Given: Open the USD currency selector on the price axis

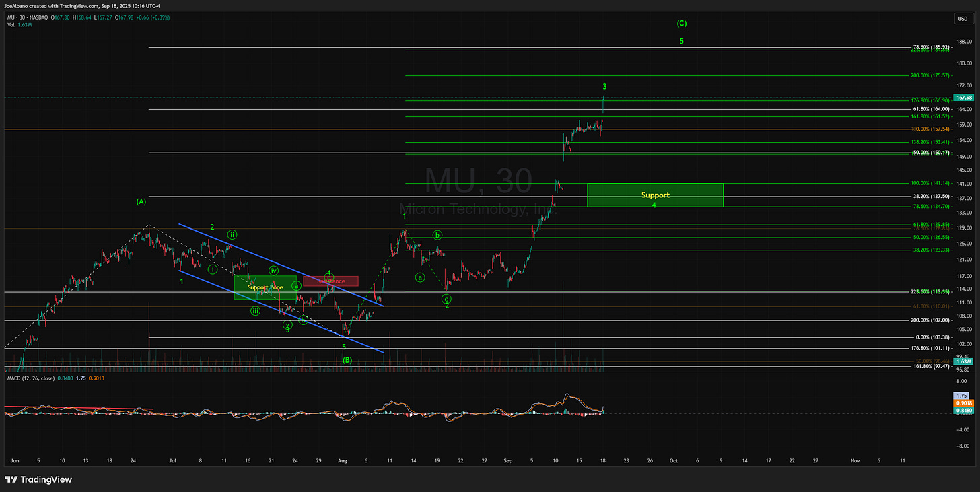Looking at the screenshot, I should pyautogui.click(x=962, y=19).
